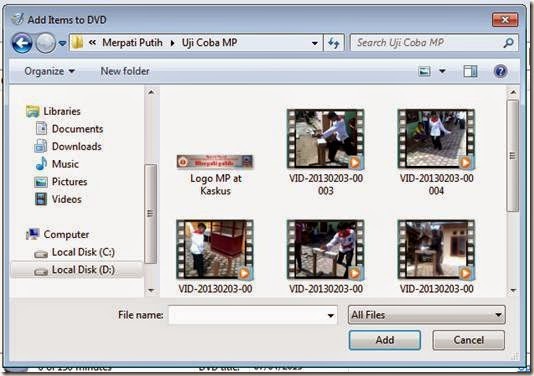The height and width of the screenshot is (376, 534).
Task: Click the navigation pane scrollbar thumb
Action: [x=151, y=214]
